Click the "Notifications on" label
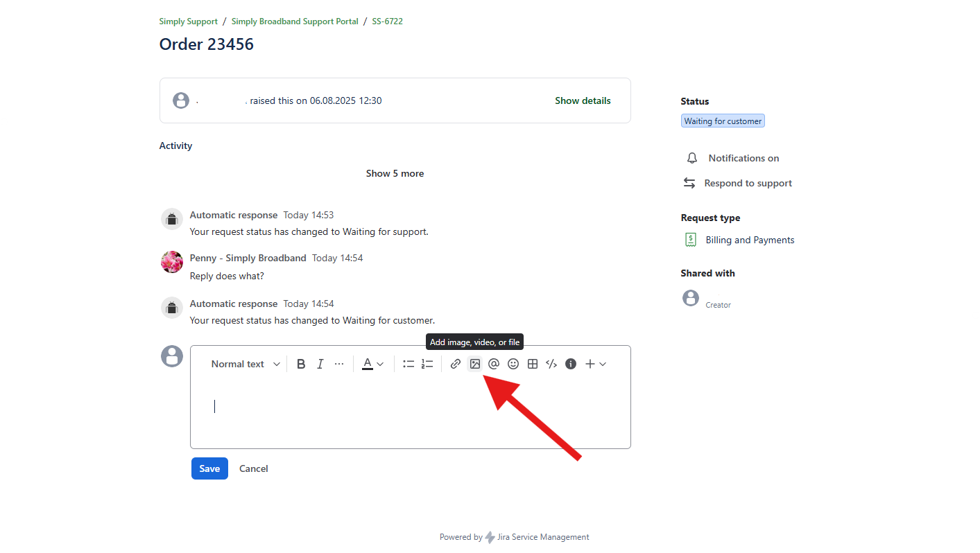The image size is (980, 553). tap(743, 158)
